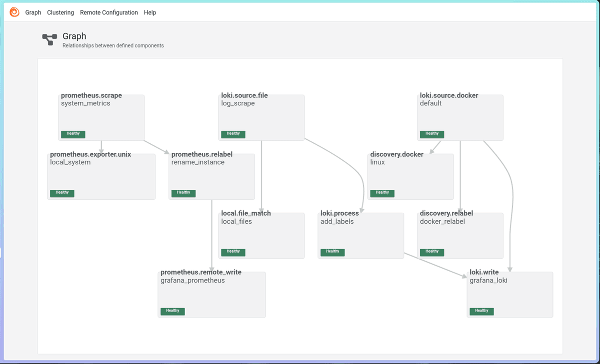Viewport: 600px width, 364px height.
Task: Click Healthy badge on local_system node
Action: (62, 193)
